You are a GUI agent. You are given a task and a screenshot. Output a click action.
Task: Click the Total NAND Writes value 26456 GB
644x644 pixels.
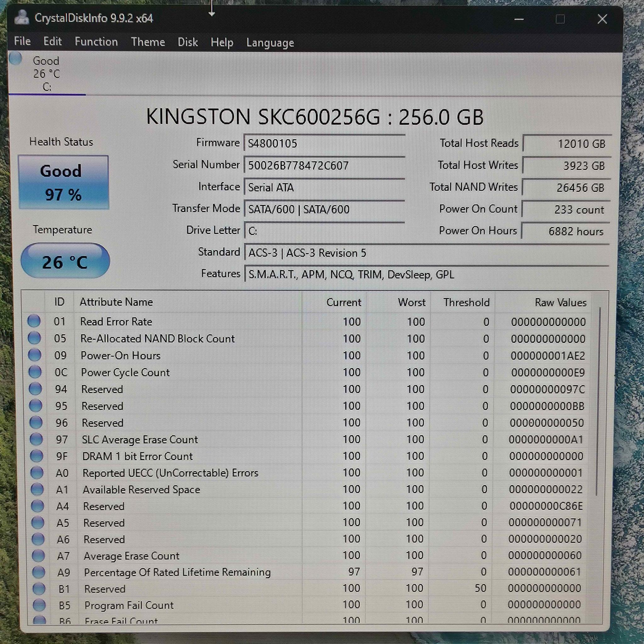(x=566, y=188)
